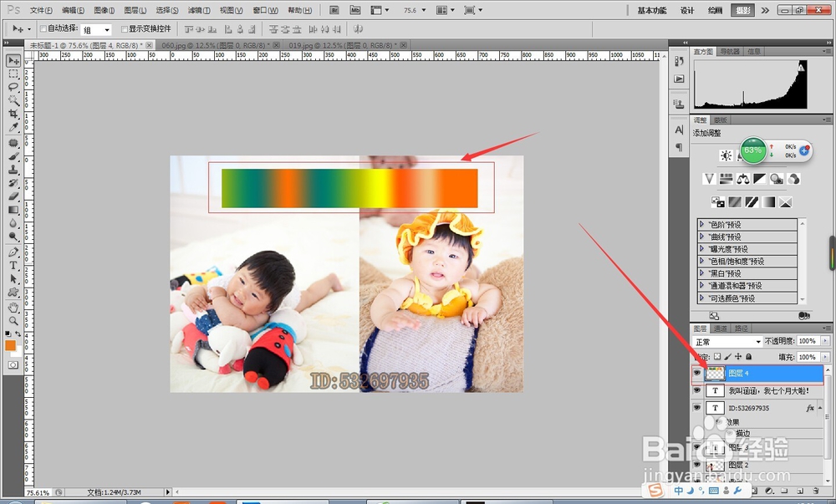Select the Zoom tool in the toolbox
836x504 pixels.
point(13,321)
